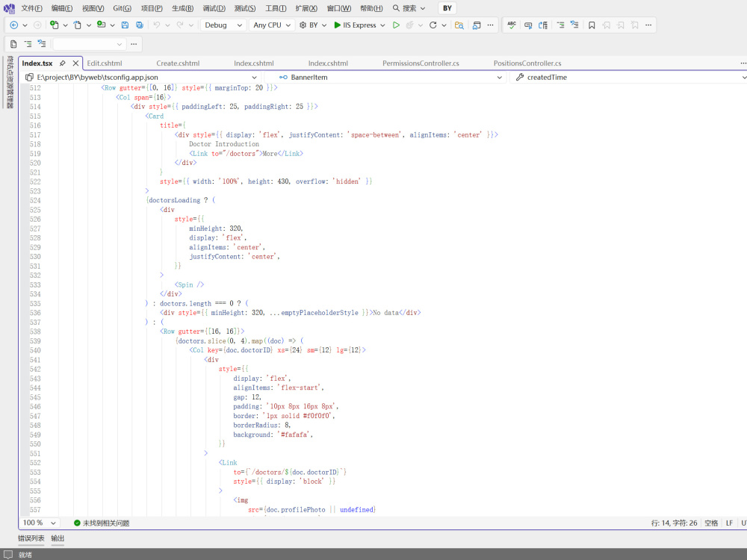Click the indent lines icon in second toolbar row
Image resolution: width=747 pixels, height=560 pixels.
(28, 44)
